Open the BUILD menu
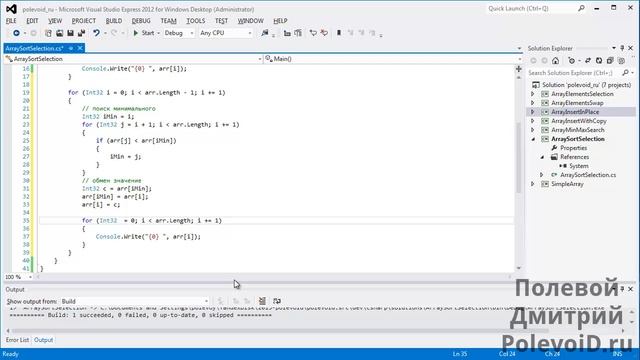 (114, 21)
